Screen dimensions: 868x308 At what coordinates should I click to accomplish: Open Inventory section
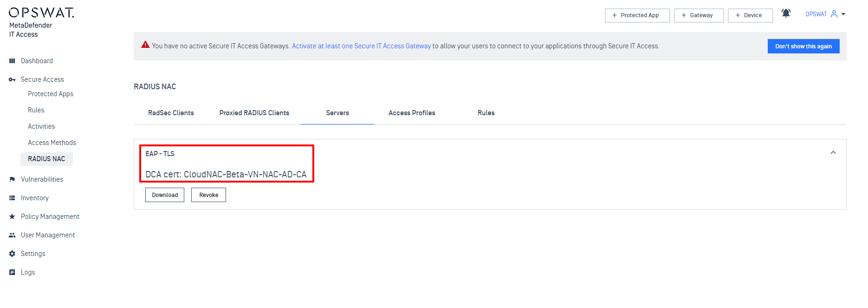[x=34, y=198]
